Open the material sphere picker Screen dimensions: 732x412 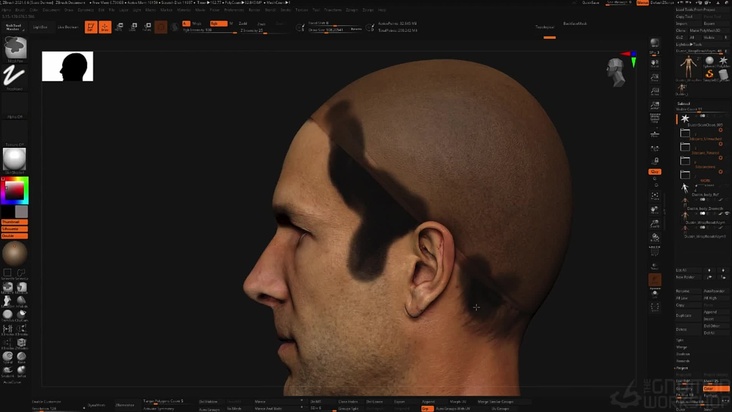point(15,159)
